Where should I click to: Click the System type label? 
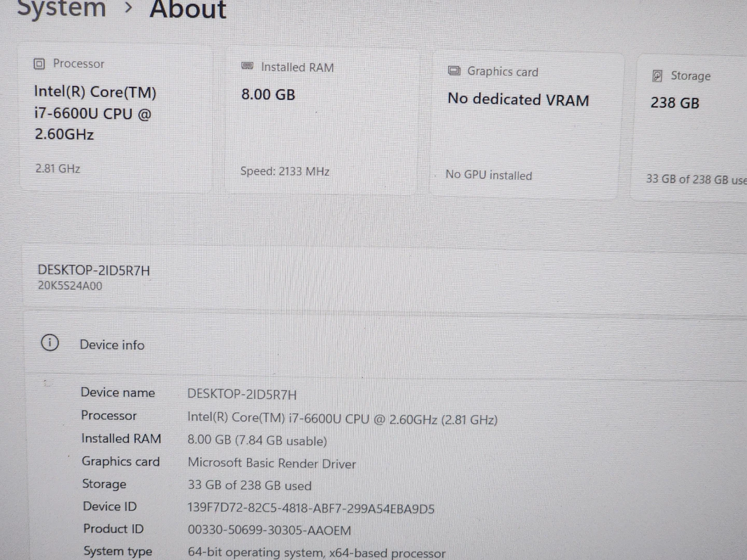coord(118,551)
